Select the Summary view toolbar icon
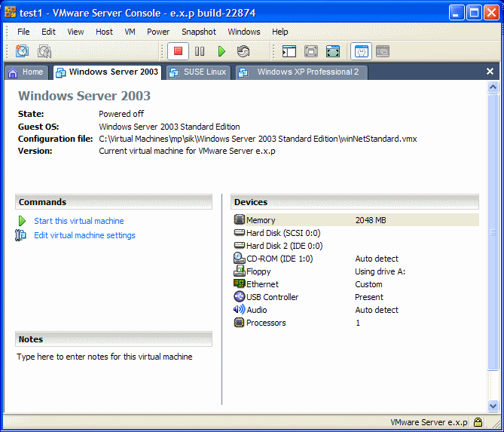The width and height of the screenshot is (504, 432). [362, 51]
